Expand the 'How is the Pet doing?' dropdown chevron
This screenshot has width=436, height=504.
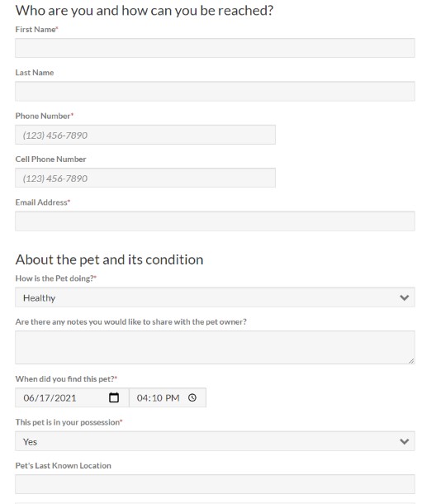(x=404, y=297)
